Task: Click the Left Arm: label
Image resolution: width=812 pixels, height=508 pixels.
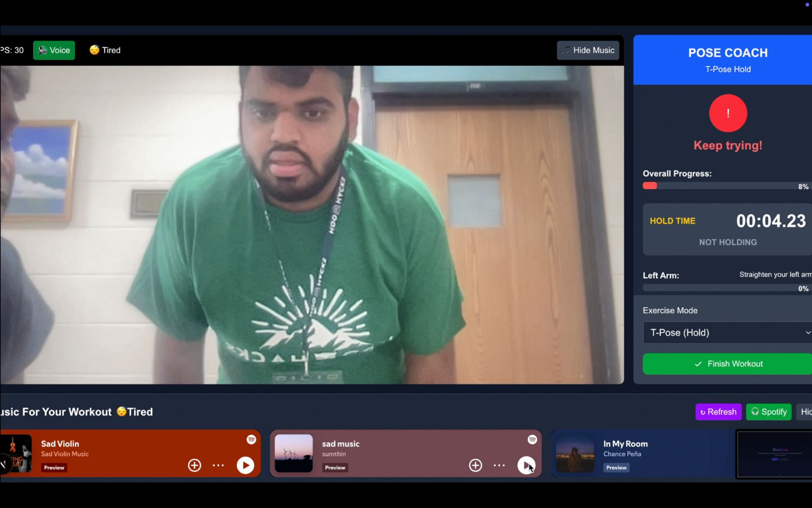Action: coord(661,275)
